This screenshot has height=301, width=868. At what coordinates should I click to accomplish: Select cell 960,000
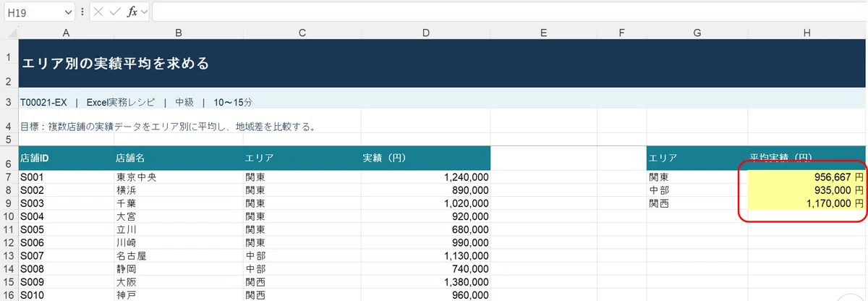425,295
